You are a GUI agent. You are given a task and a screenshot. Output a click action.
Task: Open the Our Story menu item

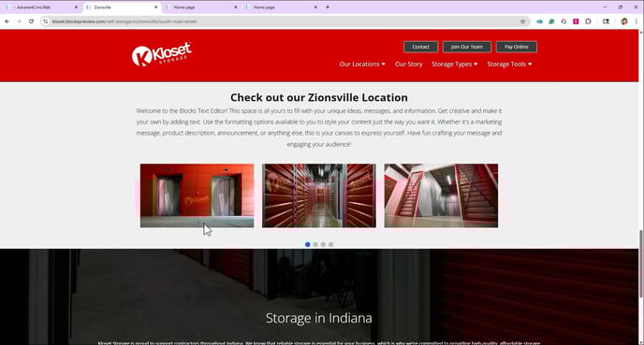pyautogui.click(x=409, y=64)
